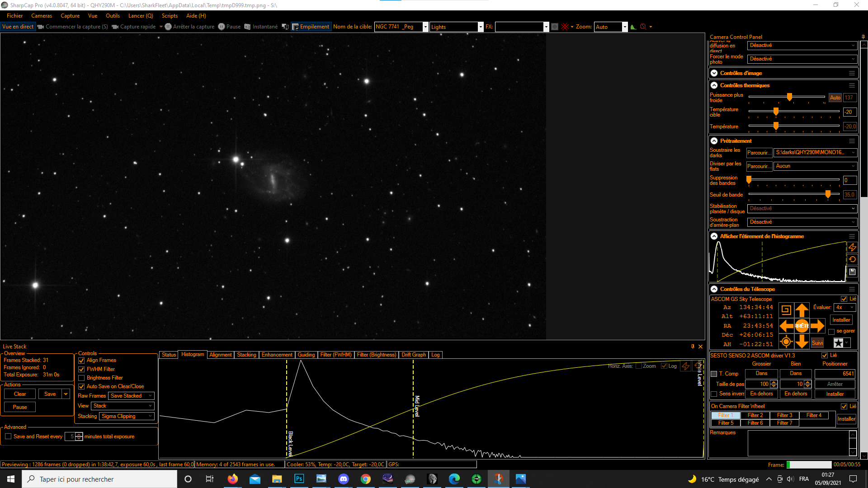The image size is (868, 488).
Task: Adjust the Température cible slider
Action: pyautogui.click(x=776, y=111)
